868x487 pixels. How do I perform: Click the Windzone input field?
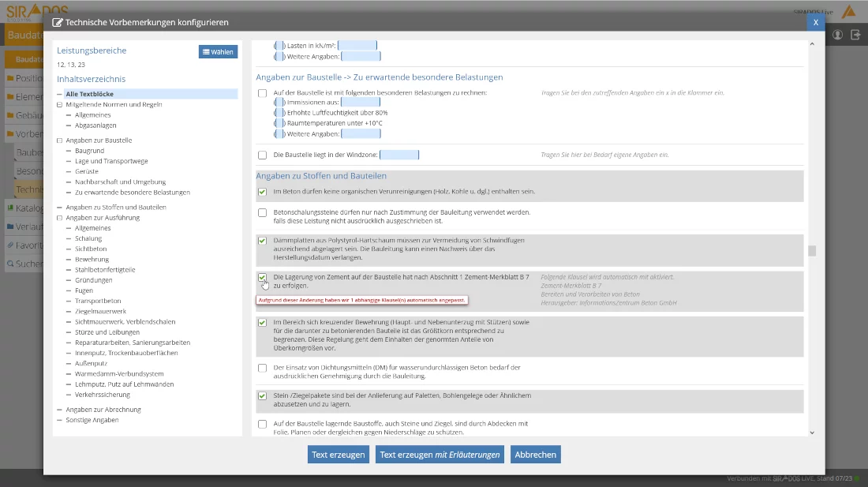398,155
